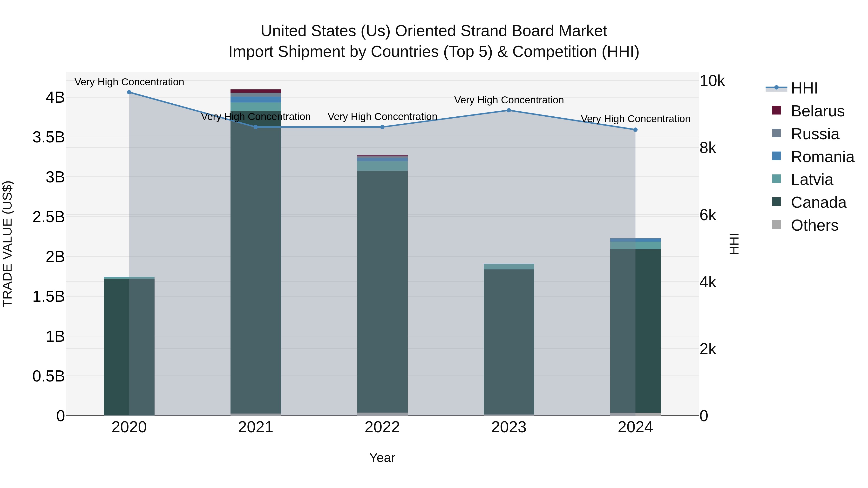868x488 pixels.
Task: Click the 2021 x-axis year label
Action: (x=256, y=427)
